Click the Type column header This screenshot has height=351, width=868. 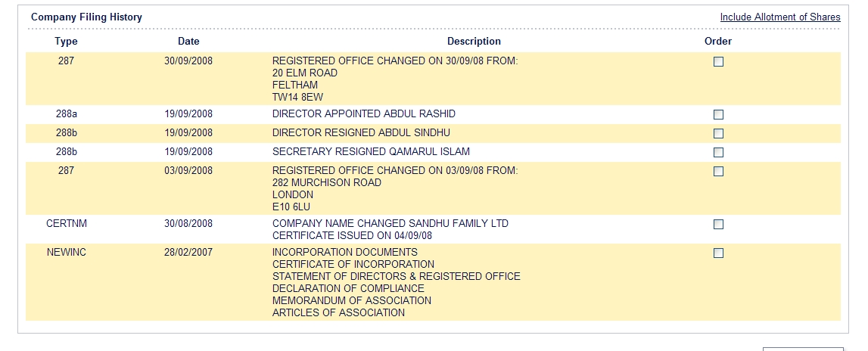point(66,42)
